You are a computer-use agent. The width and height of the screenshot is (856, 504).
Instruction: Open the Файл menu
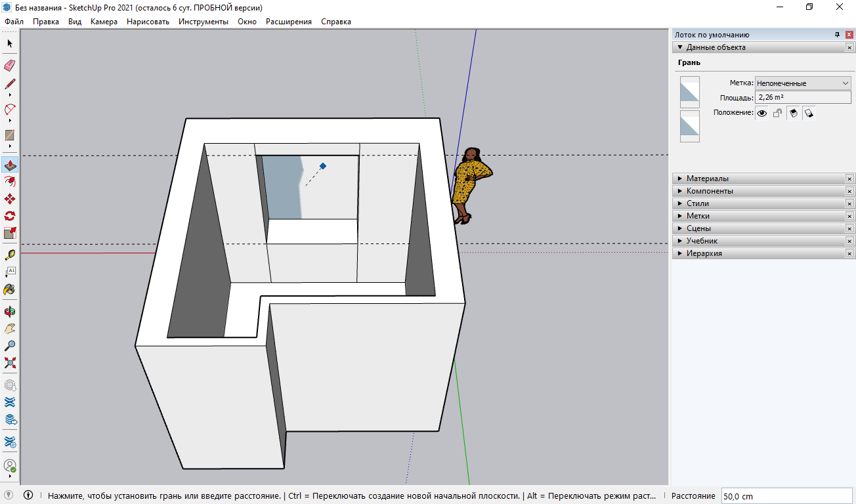coord(14,22)
